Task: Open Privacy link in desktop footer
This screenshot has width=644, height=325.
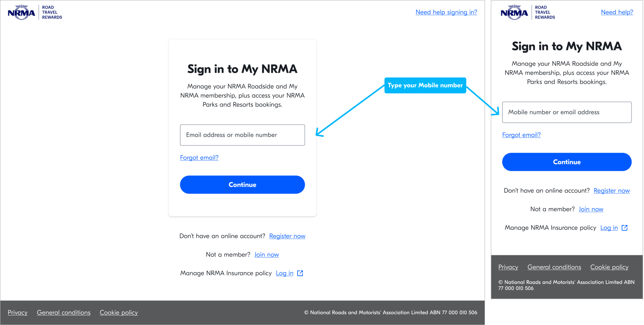Action: [18, 312]
